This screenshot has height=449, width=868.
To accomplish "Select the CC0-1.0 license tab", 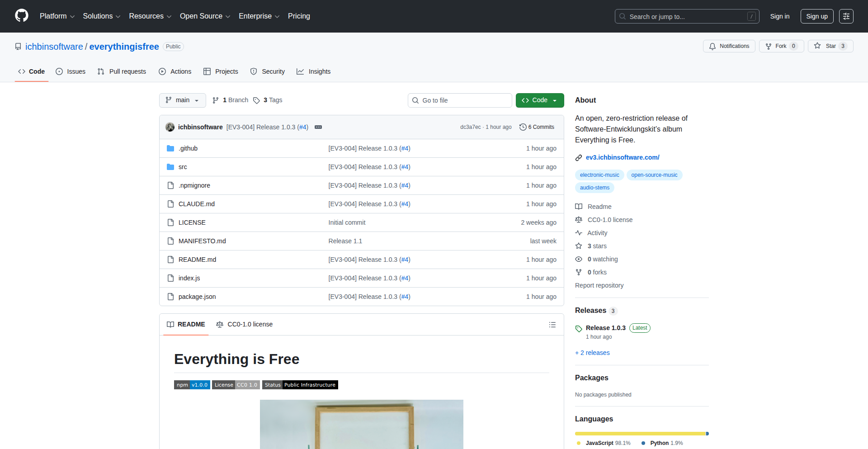I will pyautogui.click(x=245, y=324).
